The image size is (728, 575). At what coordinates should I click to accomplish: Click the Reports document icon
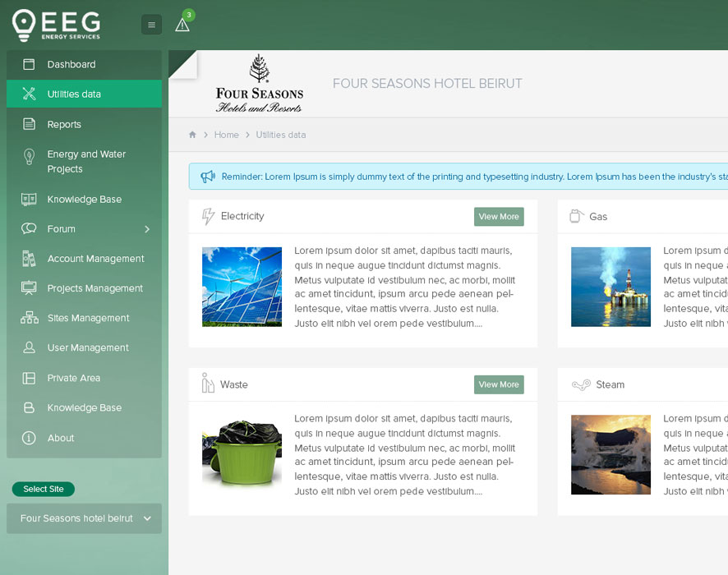pos(29,124)
